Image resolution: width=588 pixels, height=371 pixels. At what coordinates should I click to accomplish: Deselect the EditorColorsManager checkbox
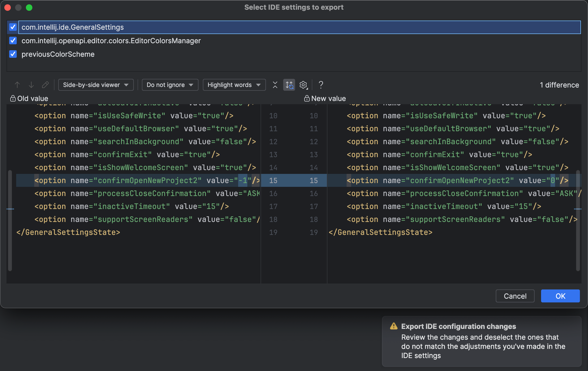(13, 41)
